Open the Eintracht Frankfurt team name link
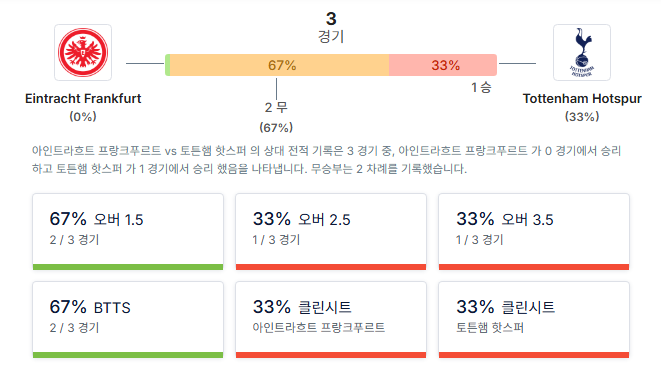The width and height of the screenshot is (661, 369). 83,99
